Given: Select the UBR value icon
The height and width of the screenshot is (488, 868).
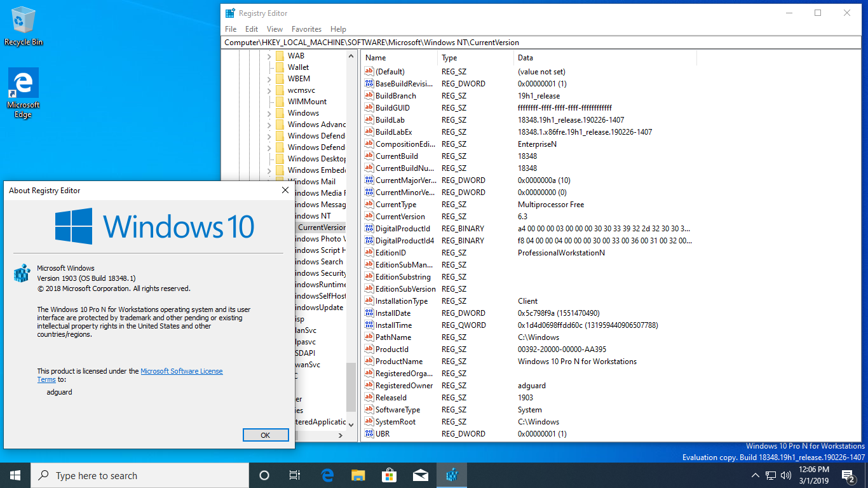Looking at the screenshot, I should [x=369, y=434].
